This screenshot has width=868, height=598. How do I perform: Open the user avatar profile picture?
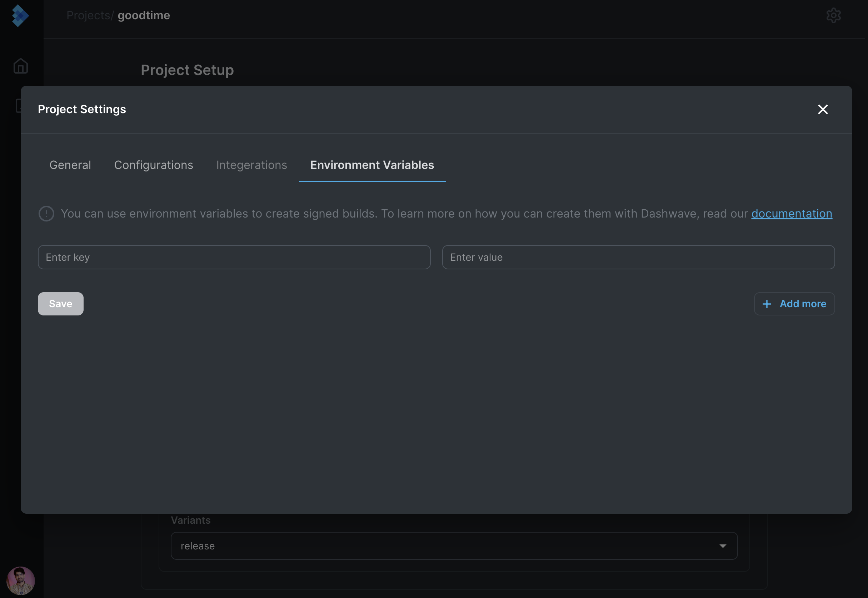tap(21, 580)
